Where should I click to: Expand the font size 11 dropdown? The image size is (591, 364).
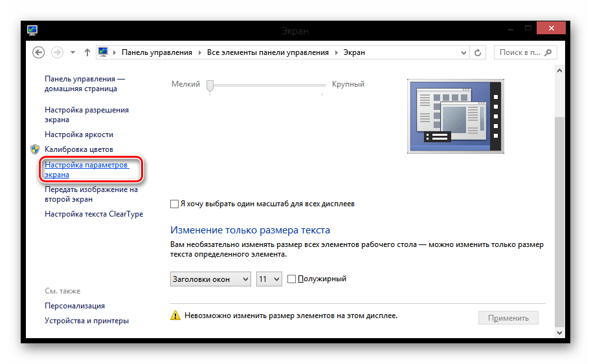click(x=269, y=279)
